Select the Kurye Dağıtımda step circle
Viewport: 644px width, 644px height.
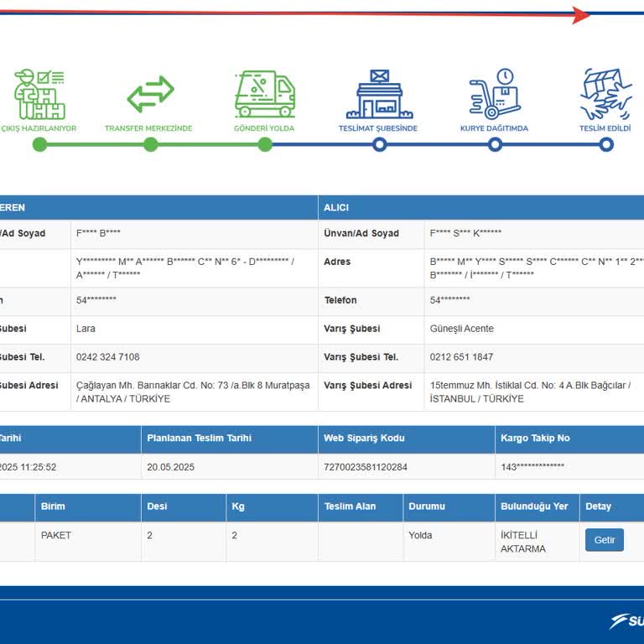(x=495, y=144)
